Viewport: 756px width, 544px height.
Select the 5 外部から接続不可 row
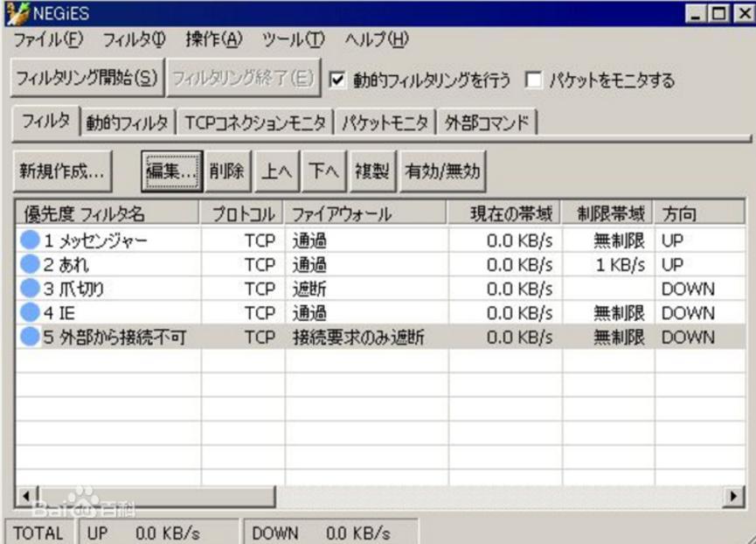(380, 337)
